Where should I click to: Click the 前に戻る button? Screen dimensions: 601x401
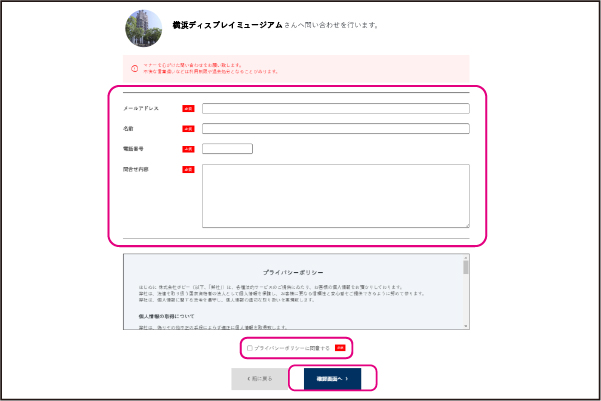259,379
